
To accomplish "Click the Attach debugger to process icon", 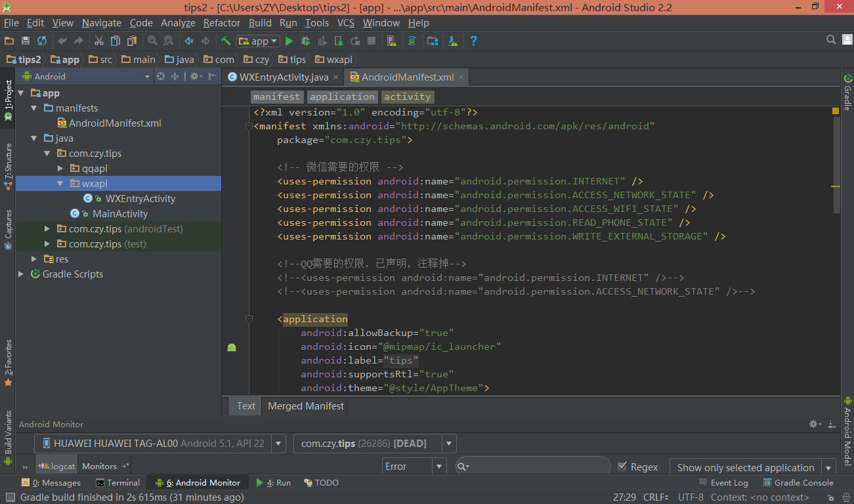I will (339, 41).
